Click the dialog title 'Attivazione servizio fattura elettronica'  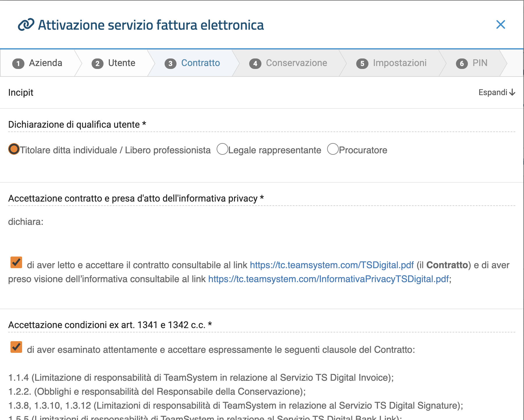[x=151, y=25]
